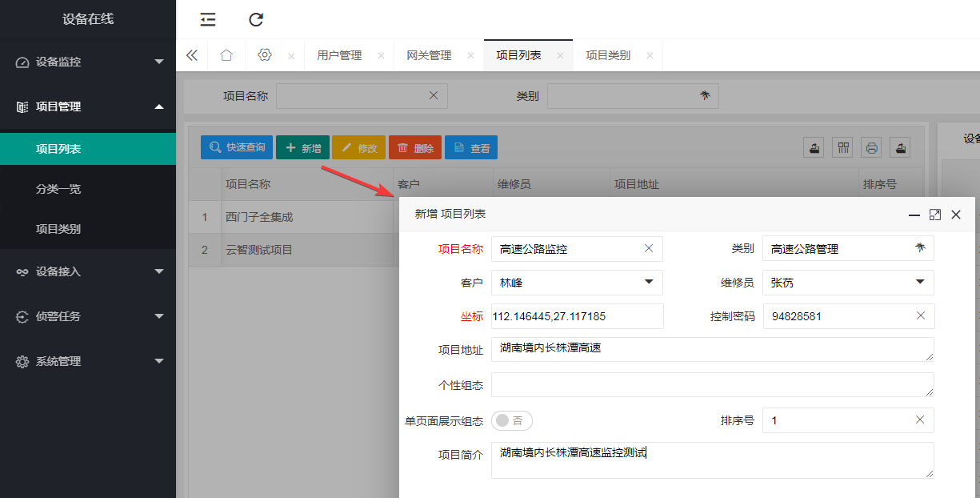Click the 项目简介 text area
The image size is (980, 498).
point(713,460)
